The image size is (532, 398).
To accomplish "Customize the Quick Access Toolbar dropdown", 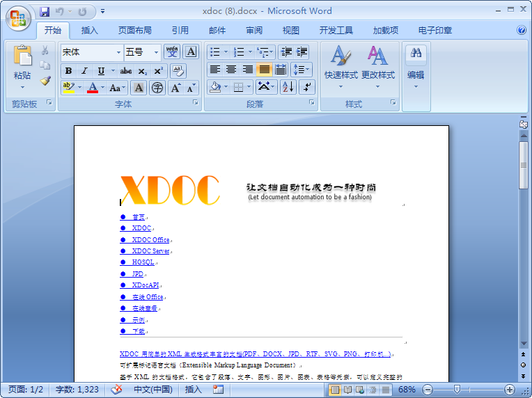I will point(102,12).
